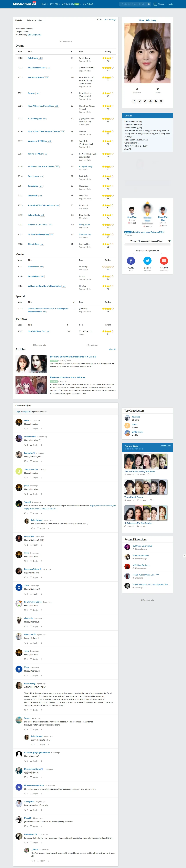Click the search magnifier icon in header

coord(149,4)
